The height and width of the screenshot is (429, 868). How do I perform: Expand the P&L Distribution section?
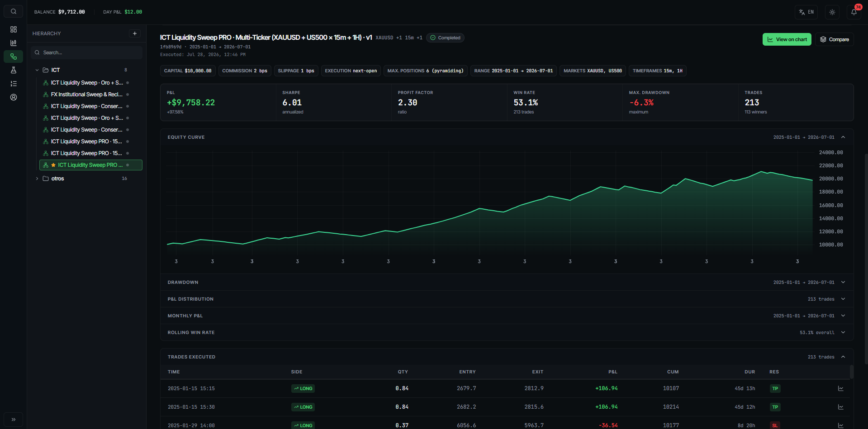(843, 299)
